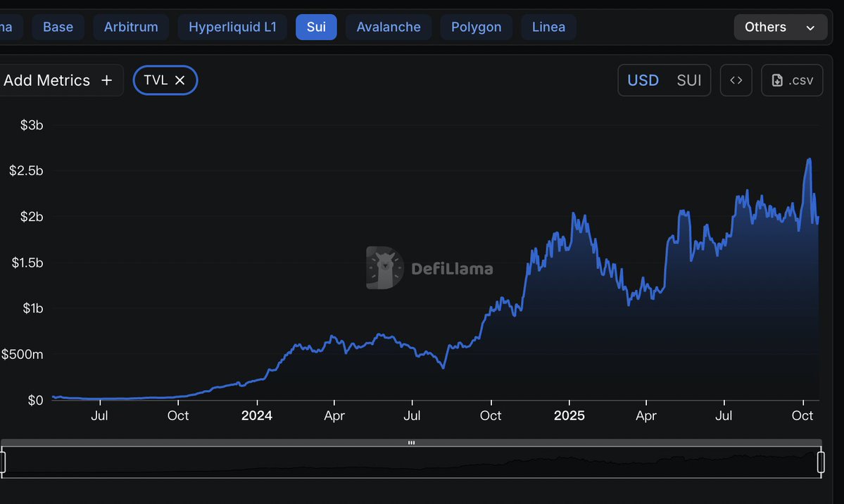This screenshot has height=504, width=844.
Task: Switch chart denomination to SUI
Action: 688,80
